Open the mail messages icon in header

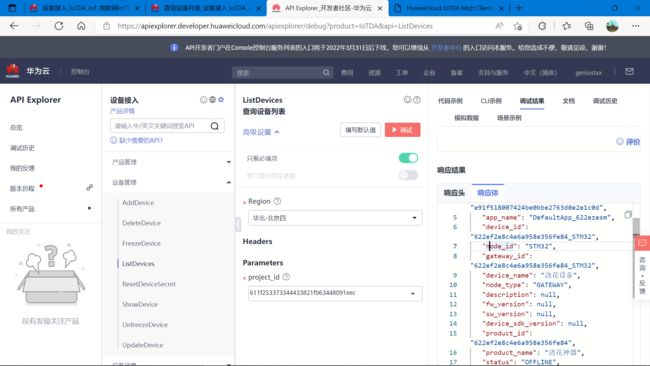629,72
